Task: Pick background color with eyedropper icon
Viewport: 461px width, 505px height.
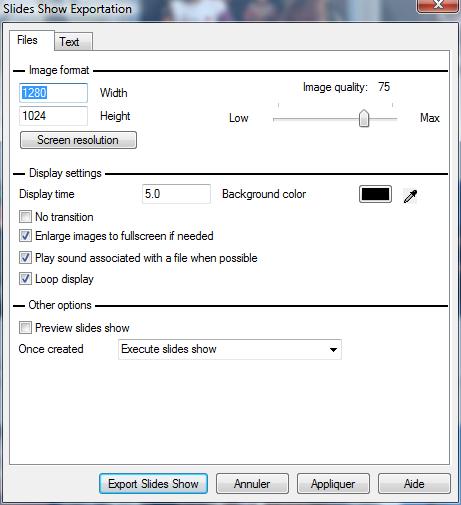Action: pos(410,196)
